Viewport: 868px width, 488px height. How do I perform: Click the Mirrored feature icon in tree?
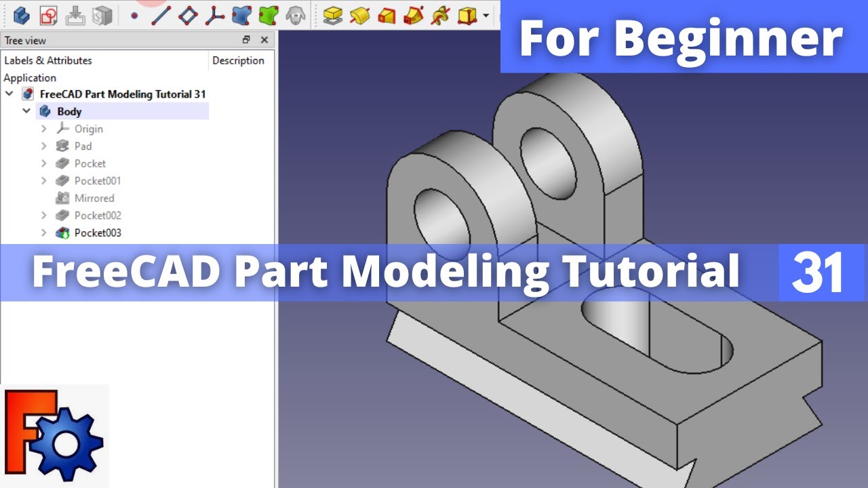tap(63, 198)
